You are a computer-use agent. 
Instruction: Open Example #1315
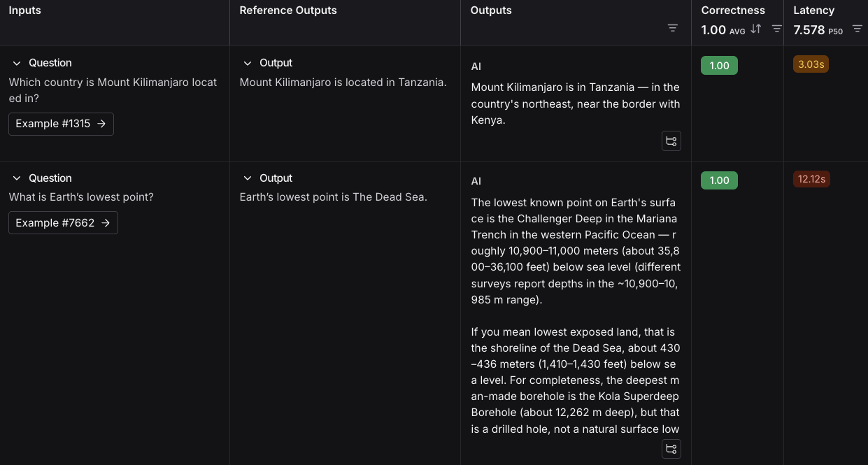pyautogui.click(x=61, y=124)
